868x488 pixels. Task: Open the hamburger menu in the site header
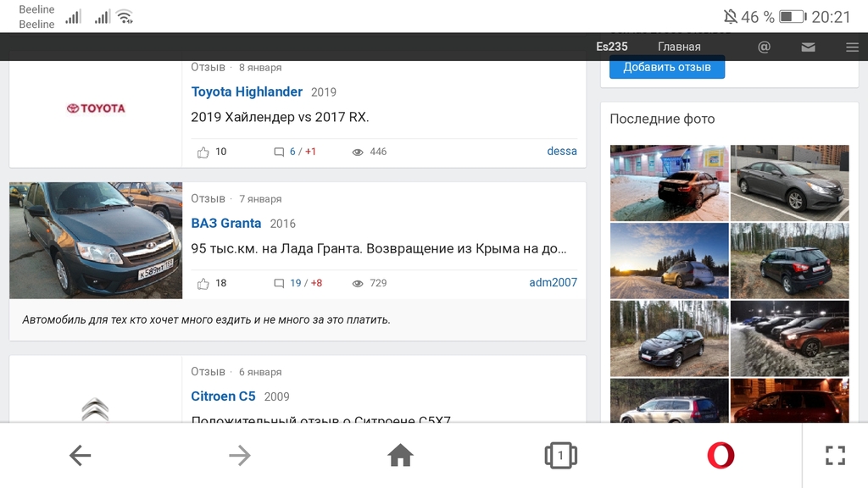point(853,47)
